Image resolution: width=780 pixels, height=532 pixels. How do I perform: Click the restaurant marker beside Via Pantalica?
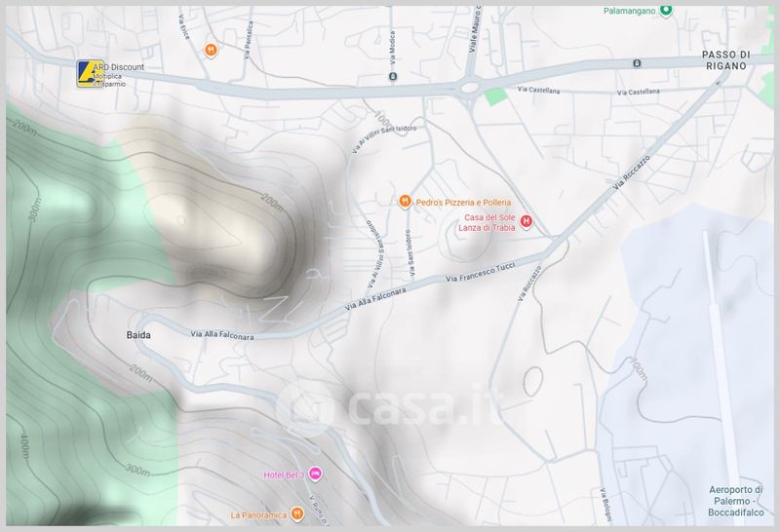(x=211, y=49)
